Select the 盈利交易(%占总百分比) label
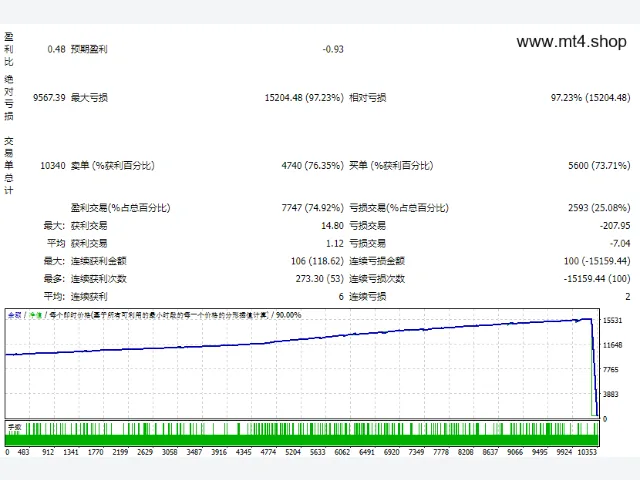This screenshot has height=480, width=640. tap(120, 208)
